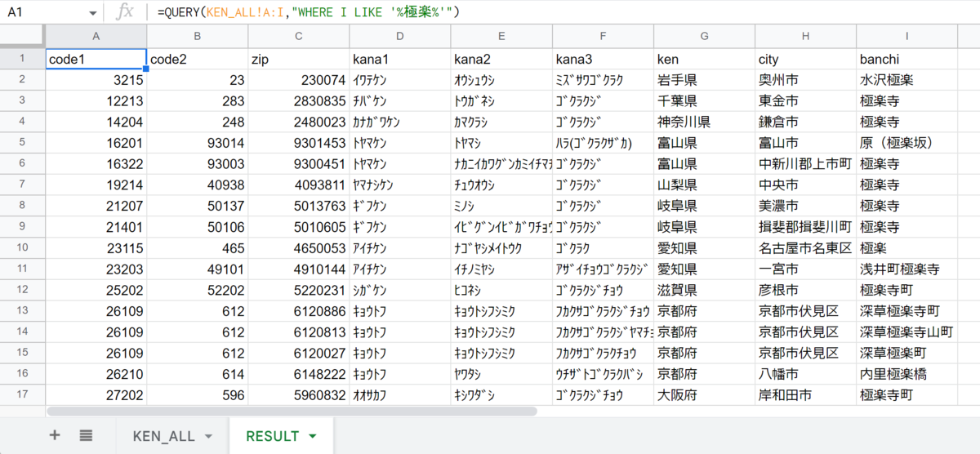This screenshot has width=980, height=454.
Task: Click the 山梨県 cell
Action: [x=704, y=185]
